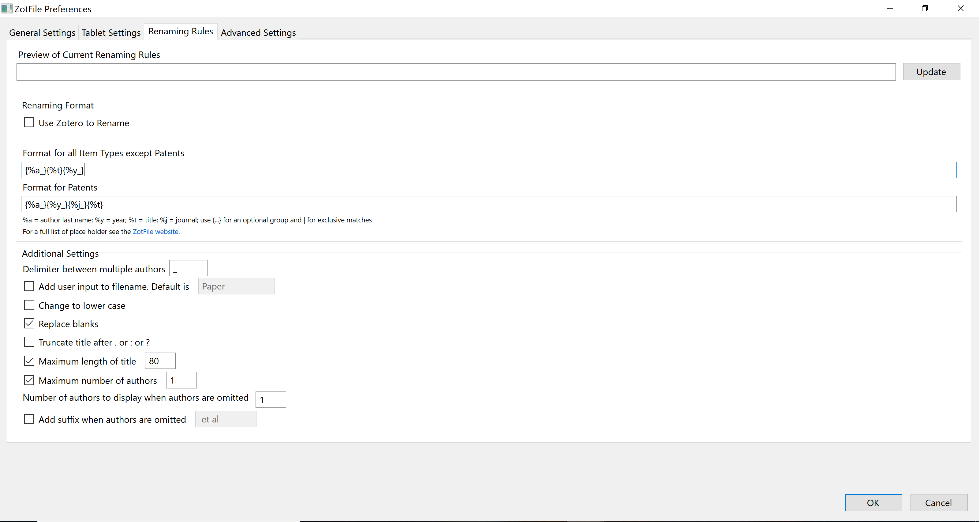Open the ZotFile website link
Image resolution: width=980 pixels, height=522 pixels.
pos(155,232)
